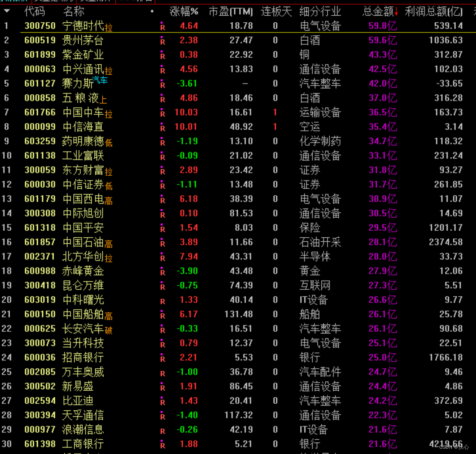Click 半导体 industry cell for 北方华创
This screenshot has width=476, height=454.
click(x=315, y=257)
